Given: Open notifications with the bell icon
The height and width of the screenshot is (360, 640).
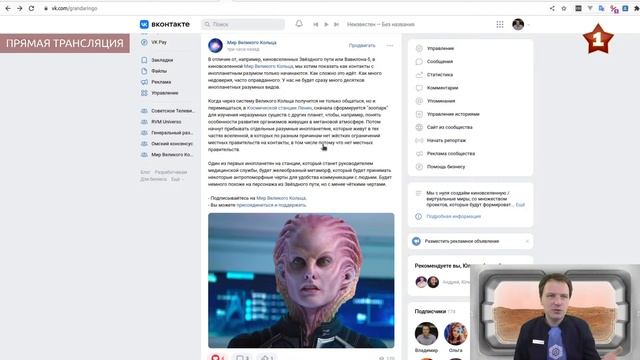Looking at the screenshot, I should (299, 24).
